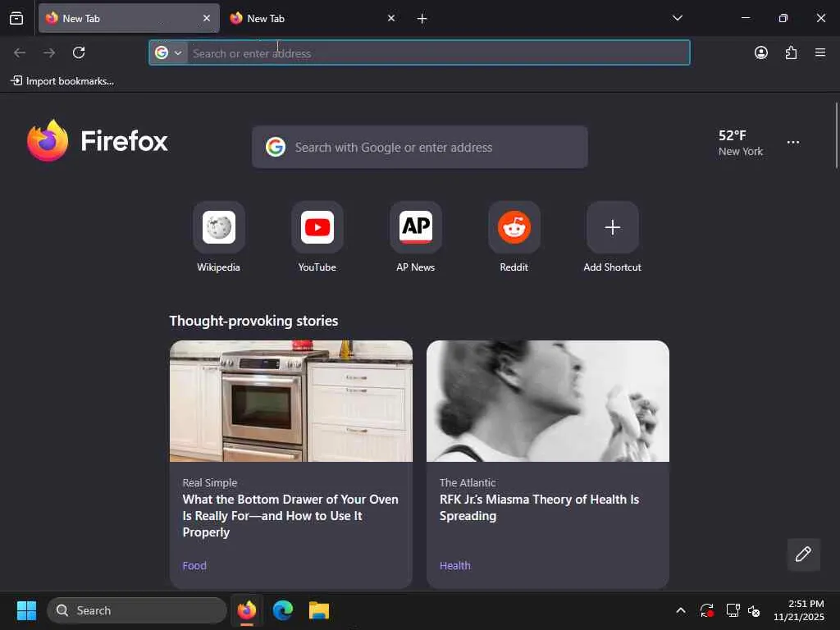The width and height of the screenshot is (840, 630).
Task: Switch to the first New Tab
Action: click(x=129, y=18)
